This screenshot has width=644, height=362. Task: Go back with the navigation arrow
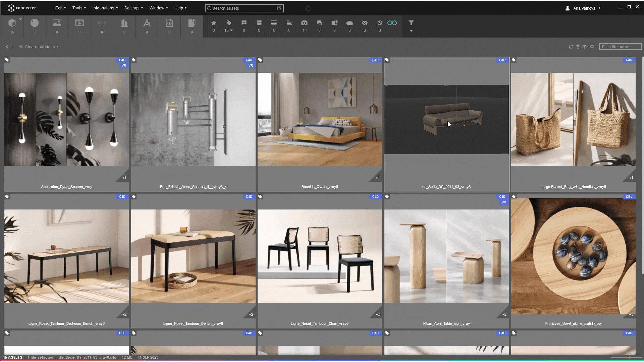point(7,47)
